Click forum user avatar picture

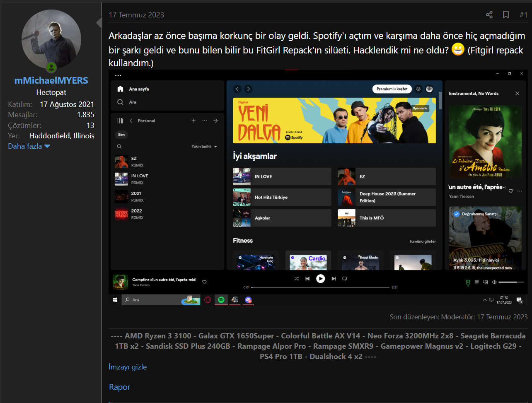(x=51, y=40)
